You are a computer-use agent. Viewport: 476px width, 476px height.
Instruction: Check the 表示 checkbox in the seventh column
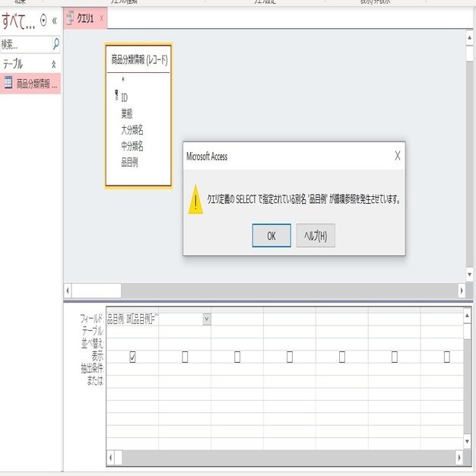coord(446,357)
